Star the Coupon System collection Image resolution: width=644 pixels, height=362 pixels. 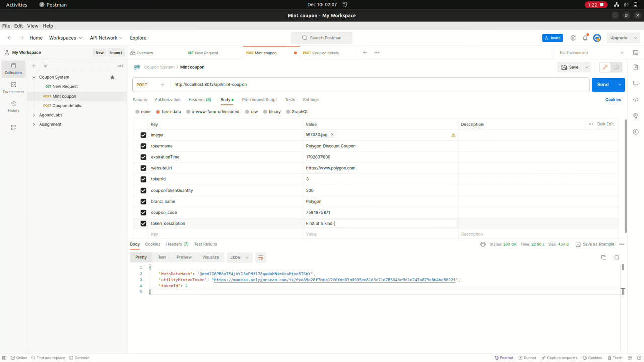(112, 77)
